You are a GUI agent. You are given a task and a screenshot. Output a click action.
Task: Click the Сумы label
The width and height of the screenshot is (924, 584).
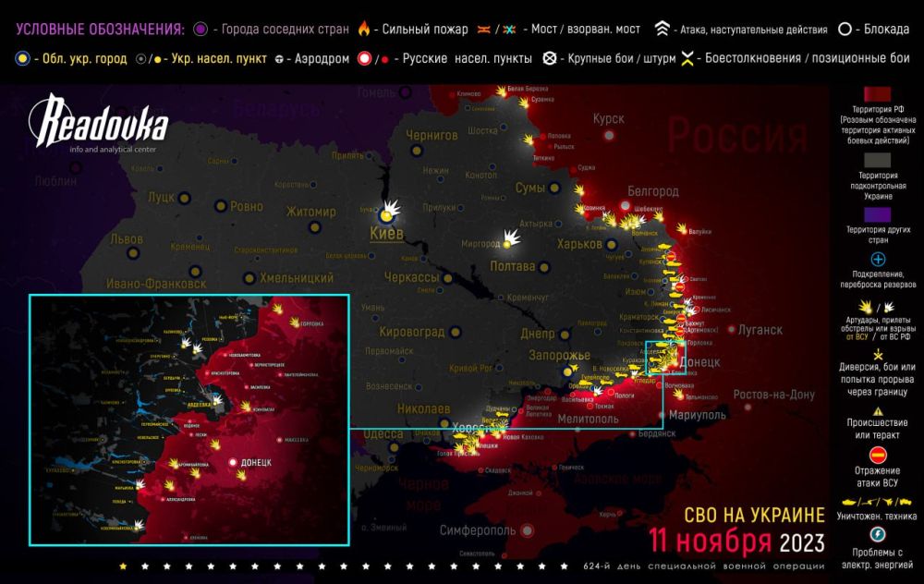pos(529,188)
